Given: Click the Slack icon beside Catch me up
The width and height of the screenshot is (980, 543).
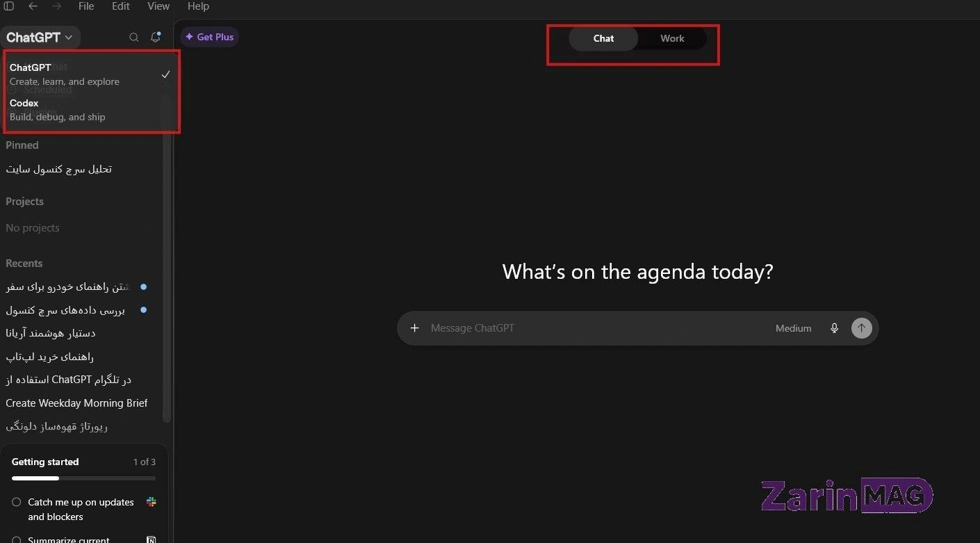Looking at the screenshot, I should [151, 502].
